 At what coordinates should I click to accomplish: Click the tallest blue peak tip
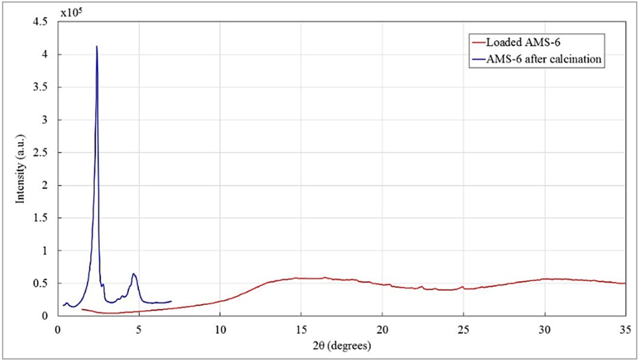click(97, 46)
